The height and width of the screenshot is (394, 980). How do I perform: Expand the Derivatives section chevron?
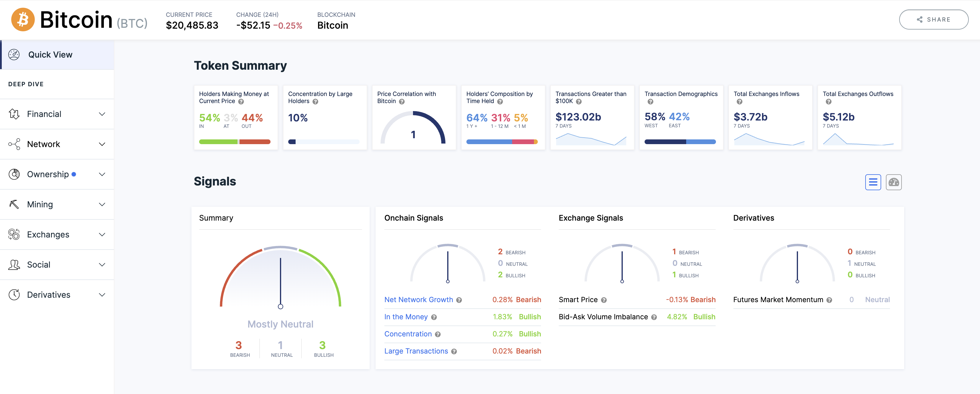102,294
